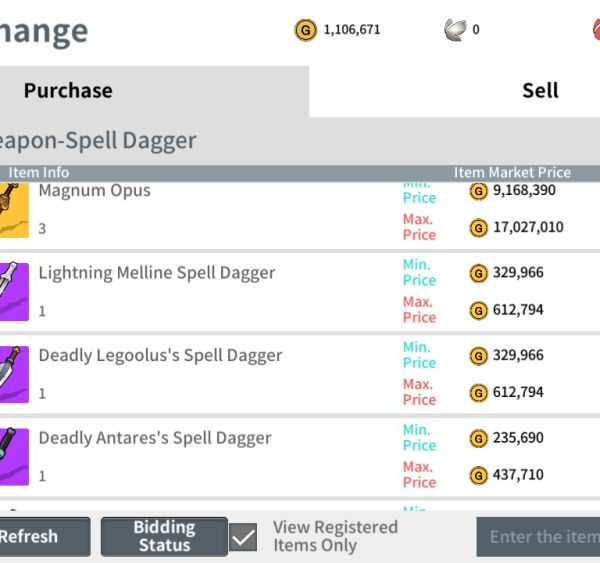Image resolution: width=600 pixels, height=563 pixels.
Task: Click the silver shell currency icon
Action: [x=455, y=30]
